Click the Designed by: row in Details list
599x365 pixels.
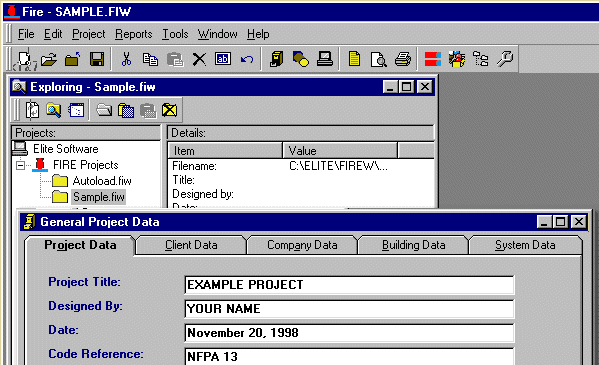click(301, 194)
